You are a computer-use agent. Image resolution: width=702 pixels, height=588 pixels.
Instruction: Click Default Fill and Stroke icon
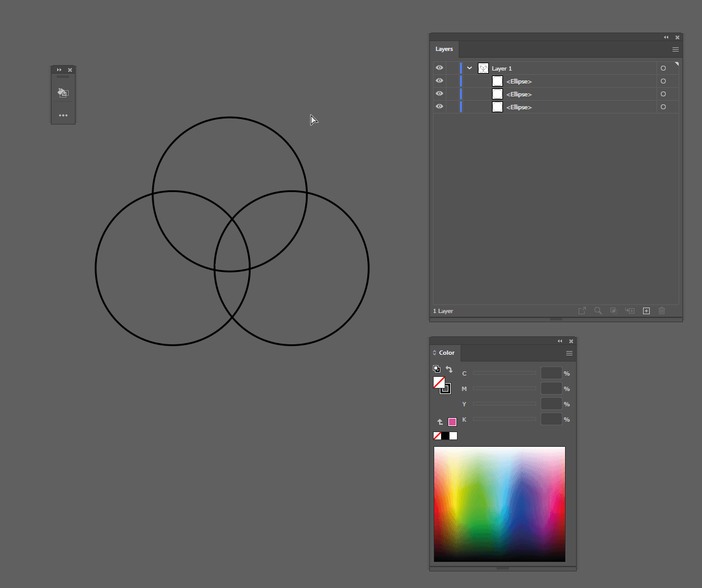437,369
